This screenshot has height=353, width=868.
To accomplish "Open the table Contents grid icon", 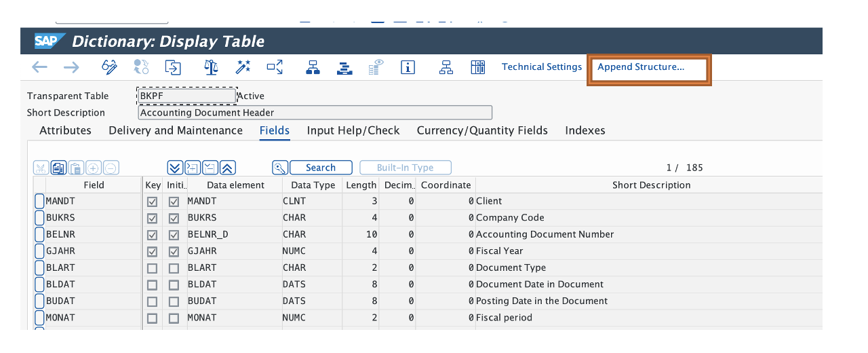I will coord(478,67).
